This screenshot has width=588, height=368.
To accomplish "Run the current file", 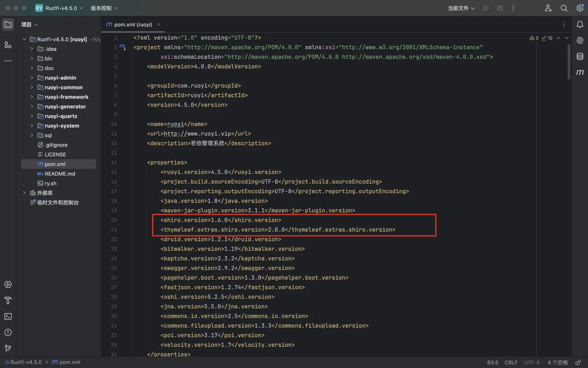I will [x=486, y=8].
